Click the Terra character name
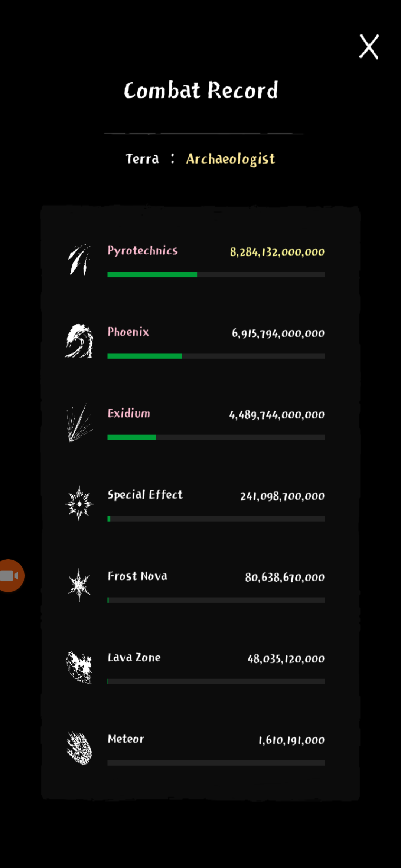The height and width of the screenshot is (868, 401). pyautogui.click(x=142, y=159)
